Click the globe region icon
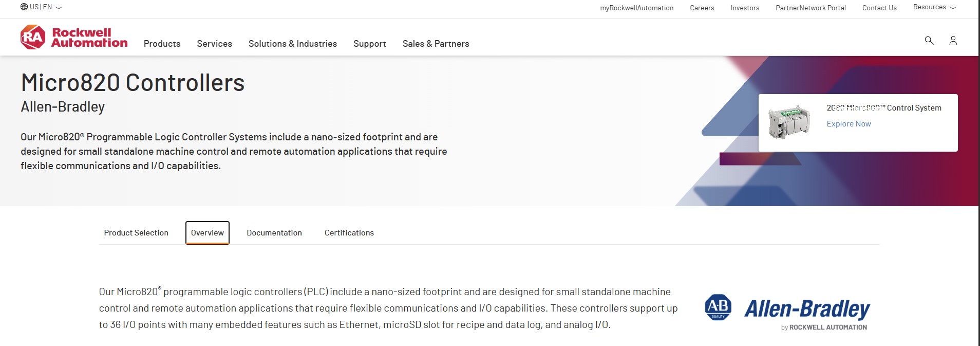 [x=24, y=7]
